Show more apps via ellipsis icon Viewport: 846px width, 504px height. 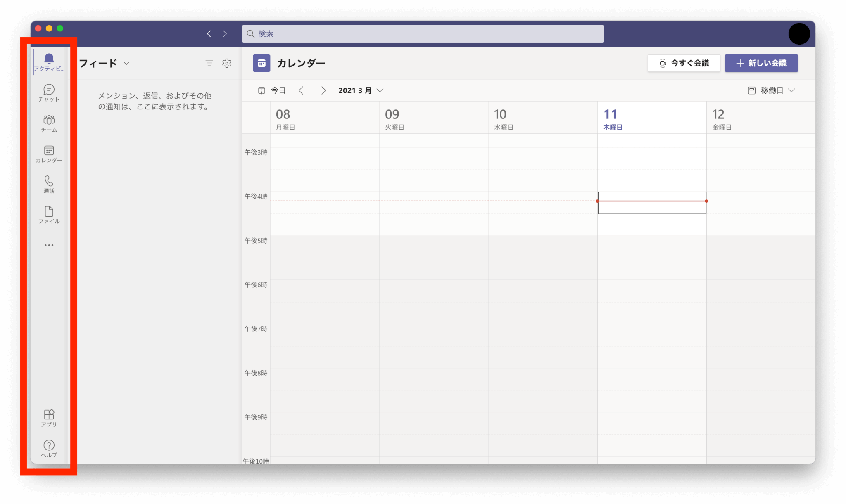click(49, 245)
